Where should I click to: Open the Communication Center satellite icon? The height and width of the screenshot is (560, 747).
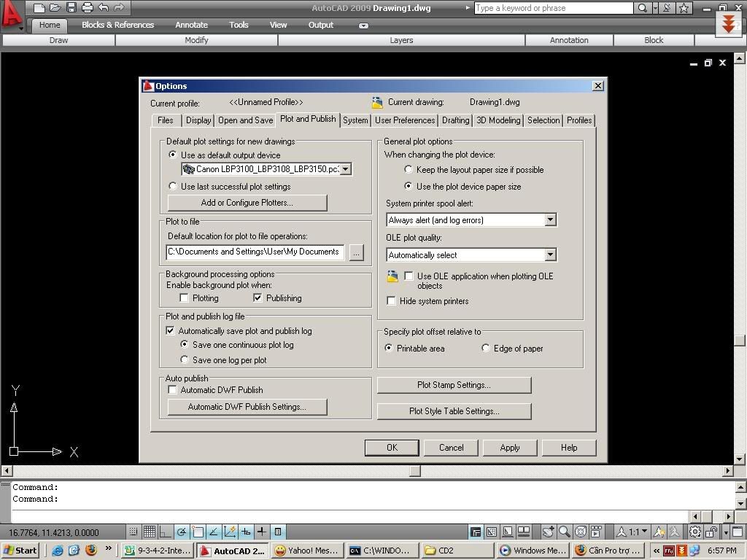667,7
